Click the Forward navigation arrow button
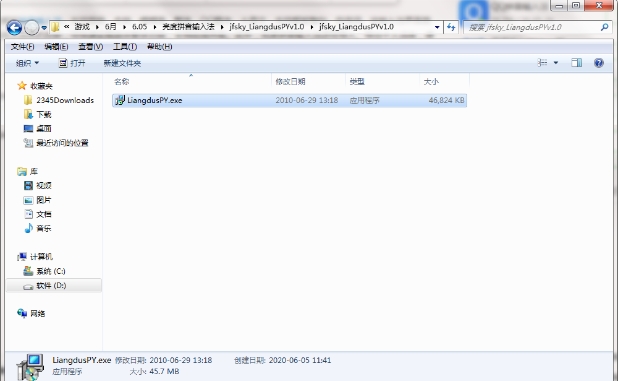The width and height of the screenshot is (619, 381). [x=32, y=28]
